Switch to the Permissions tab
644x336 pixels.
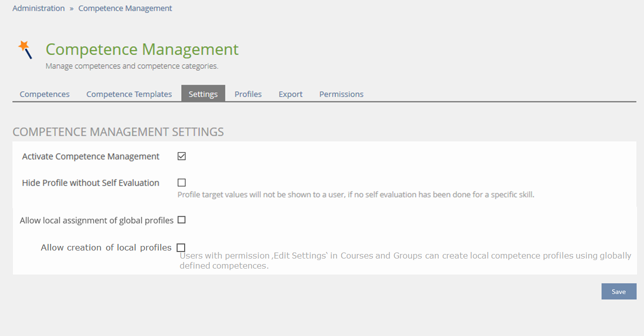tap(341, 94)
